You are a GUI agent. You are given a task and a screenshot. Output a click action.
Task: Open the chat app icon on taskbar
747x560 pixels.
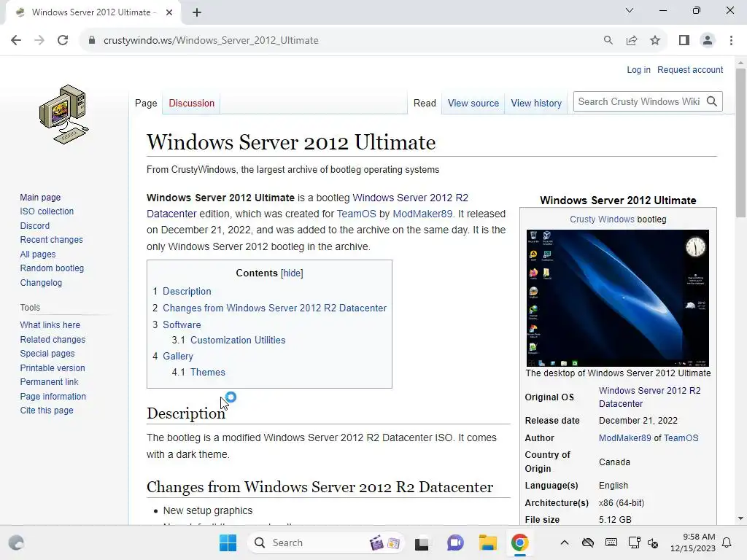455,542
